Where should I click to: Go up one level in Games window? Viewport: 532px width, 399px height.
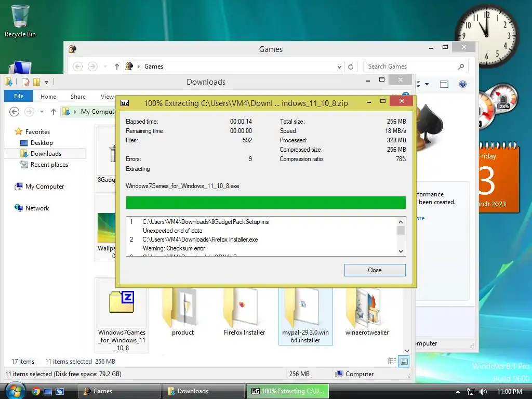point(117,66)
